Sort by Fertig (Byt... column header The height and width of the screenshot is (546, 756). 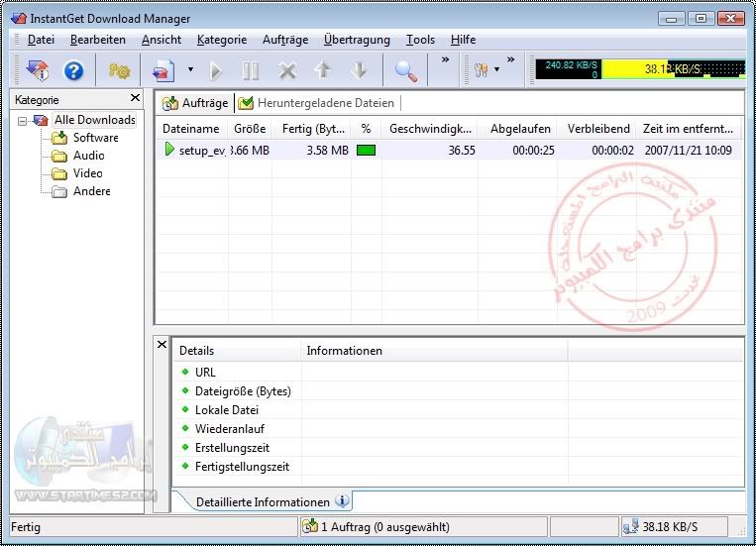(x=313, y=129)
